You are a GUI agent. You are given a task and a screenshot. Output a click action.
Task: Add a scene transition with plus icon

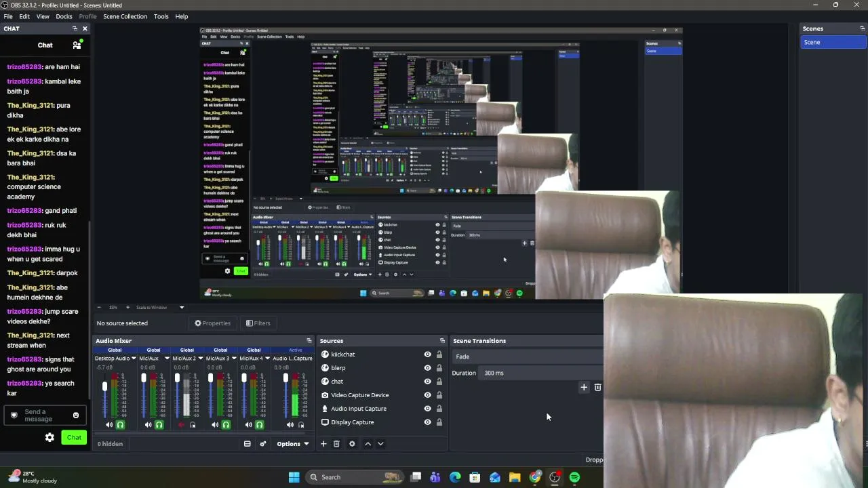point(584,388)
